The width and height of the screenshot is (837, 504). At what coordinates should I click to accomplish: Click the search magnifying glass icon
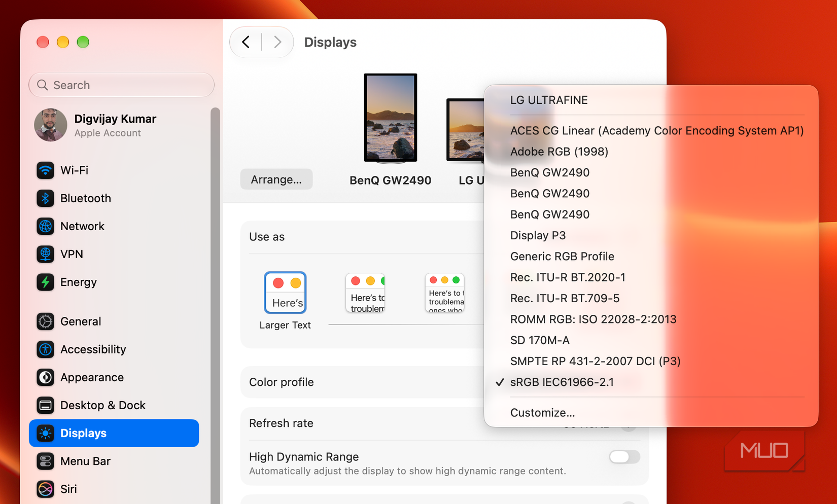43,85
